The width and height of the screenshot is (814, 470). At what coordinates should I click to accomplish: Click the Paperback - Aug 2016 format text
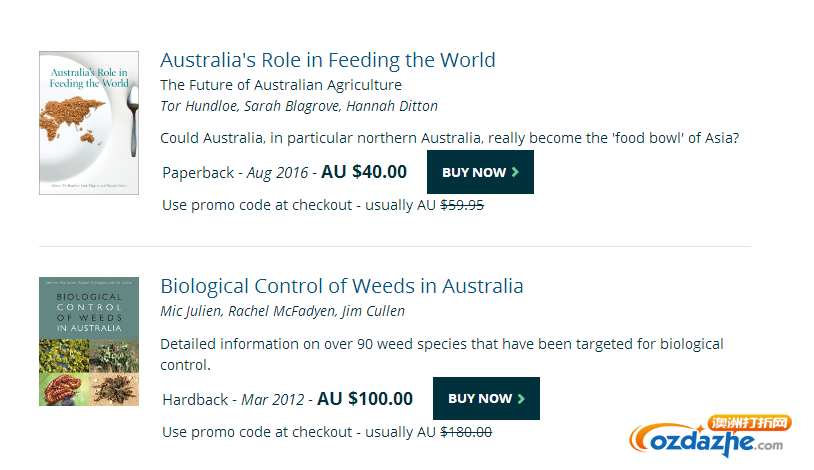(x=235, y=173)
